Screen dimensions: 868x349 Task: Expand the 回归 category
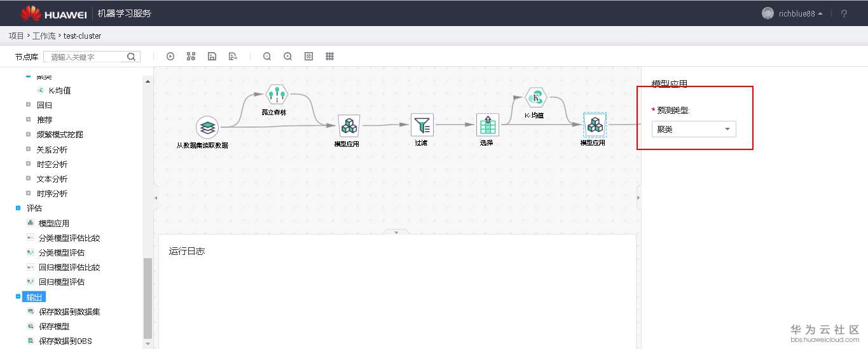pyautogui.click(x=28, y=105)
